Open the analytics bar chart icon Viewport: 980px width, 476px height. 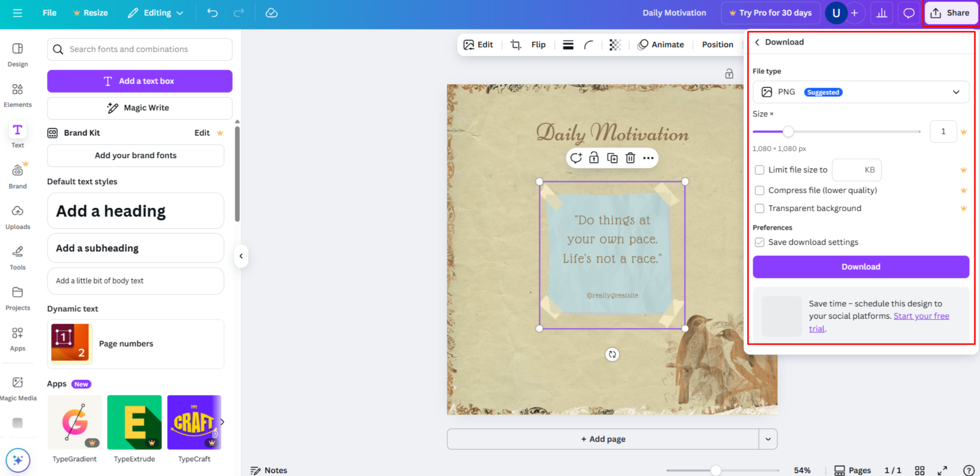(881, 13)
